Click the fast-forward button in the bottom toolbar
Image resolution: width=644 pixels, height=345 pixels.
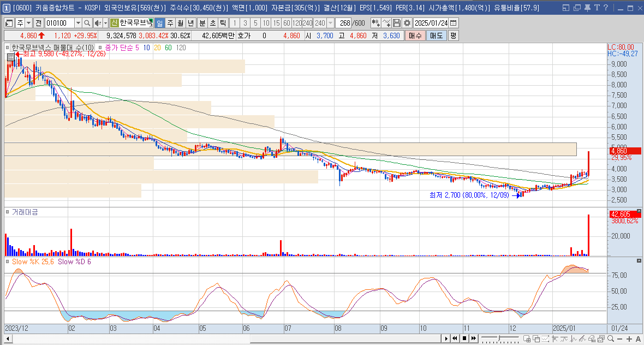474,338
